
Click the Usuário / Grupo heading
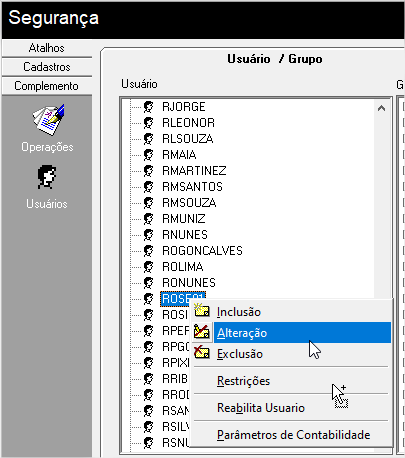tap(275, 59)
